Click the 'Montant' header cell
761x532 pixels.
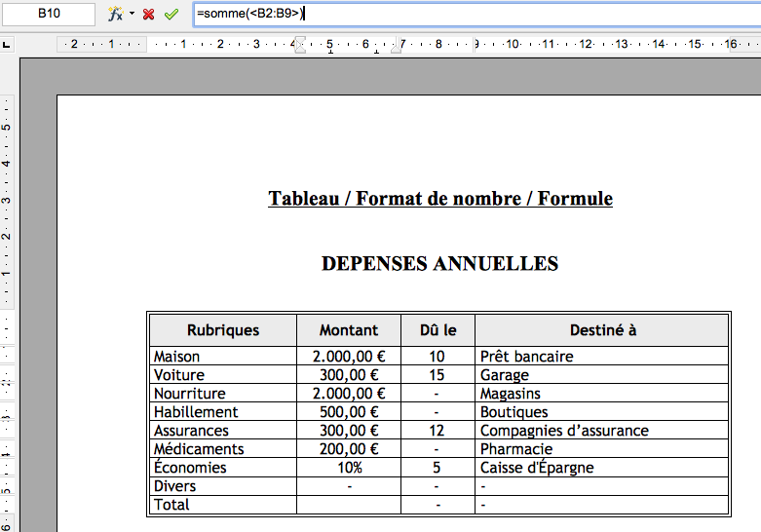point(349,330)
